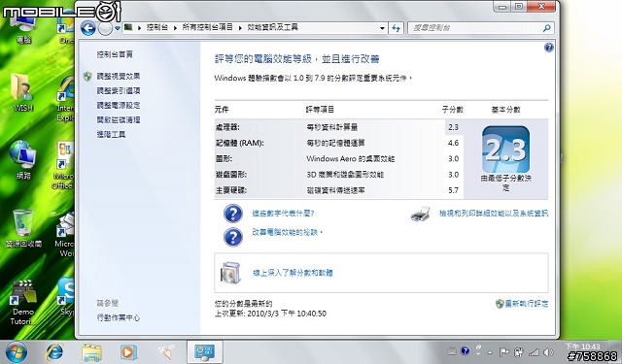Screen dimensions: 622x364
Task: Select the 效能資訊及工具 breadcrumb
Action: (272, 27)
